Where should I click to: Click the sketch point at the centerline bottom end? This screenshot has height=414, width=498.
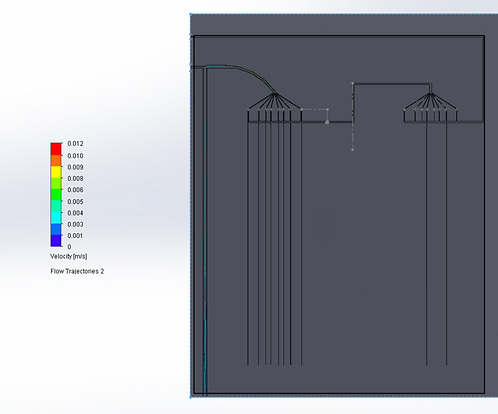(352, 150)
